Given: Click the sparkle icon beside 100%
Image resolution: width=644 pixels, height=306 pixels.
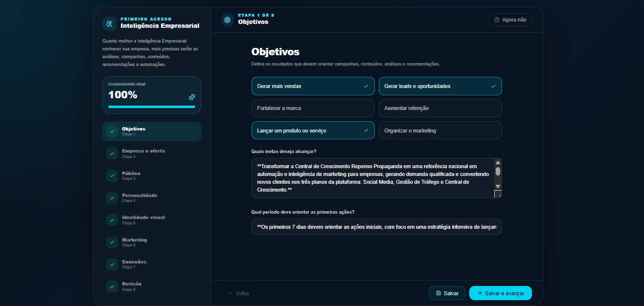Looking at the screenshot, I should [192, 97].
